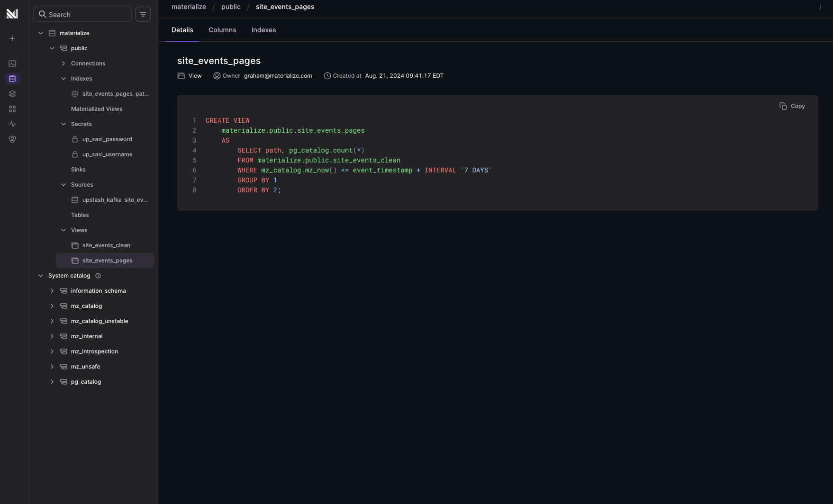
Task: Click the index icon for site_events_pages_pat
Action: [x=75, y=94]
